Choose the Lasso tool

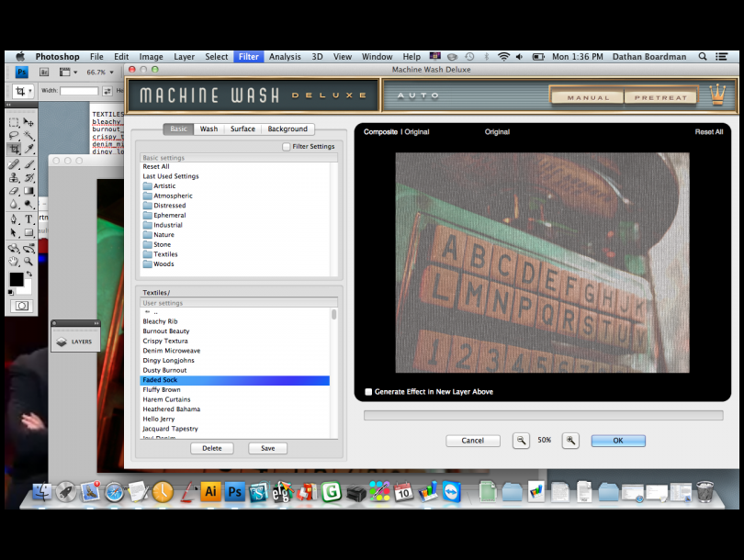tap(14, 136)
